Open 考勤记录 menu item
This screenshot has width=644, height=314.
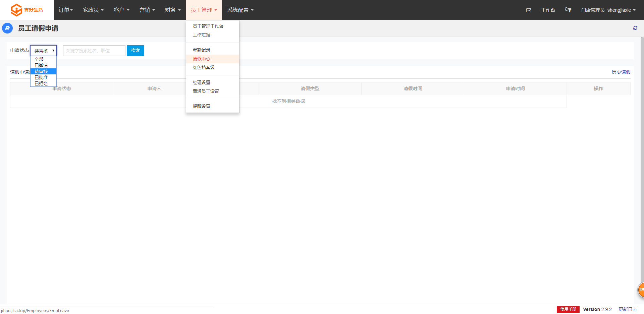tap(213, 50)
